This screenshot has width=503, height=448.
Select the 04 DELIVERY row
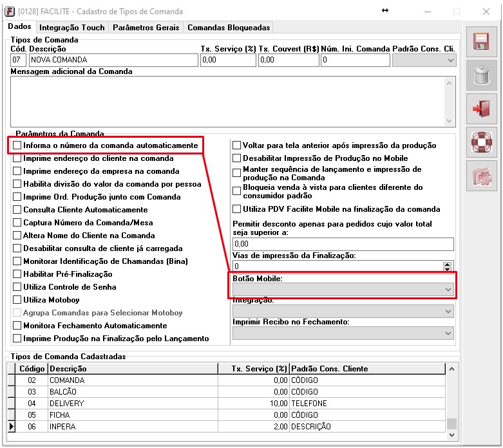coord(226,404)
